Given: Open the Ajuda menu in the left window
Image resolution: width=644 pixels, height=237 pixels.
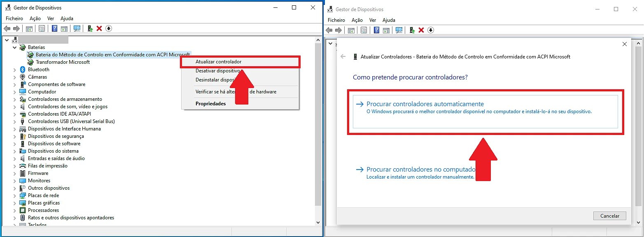Looking at the screenshot, I should 67,19.
